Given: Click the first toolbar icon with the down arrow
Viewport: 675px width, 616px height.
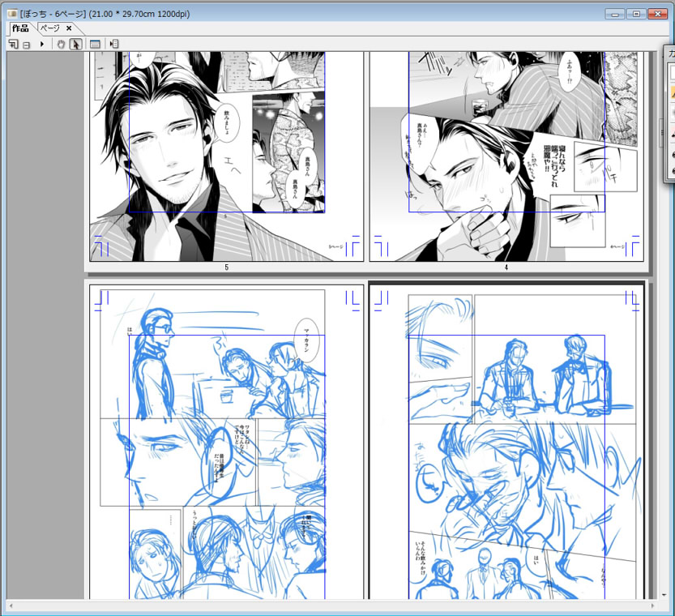Looking at the screenshot, I should [14, 44].
